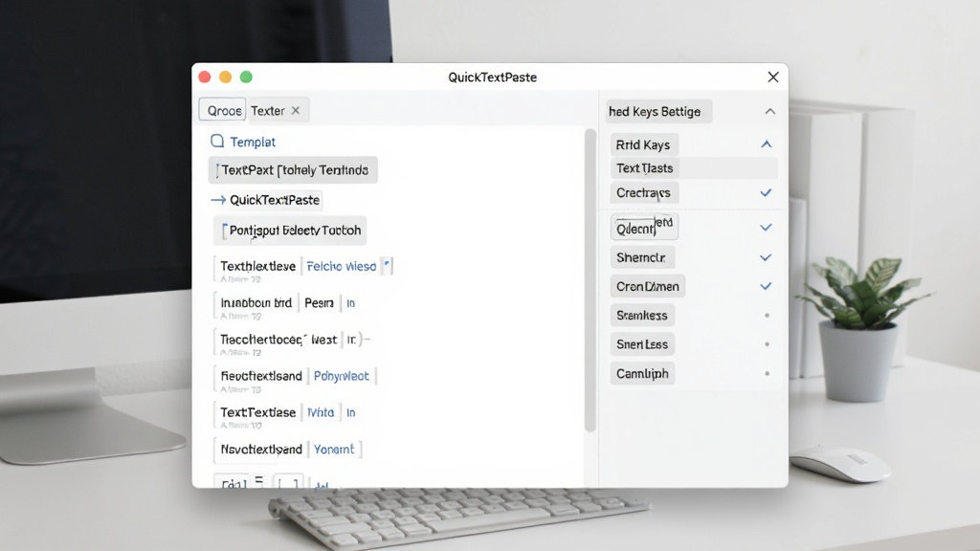The height and width of the screenshot is (551, 980).
Task: Select the Snerl Less option
Action: 642,344
